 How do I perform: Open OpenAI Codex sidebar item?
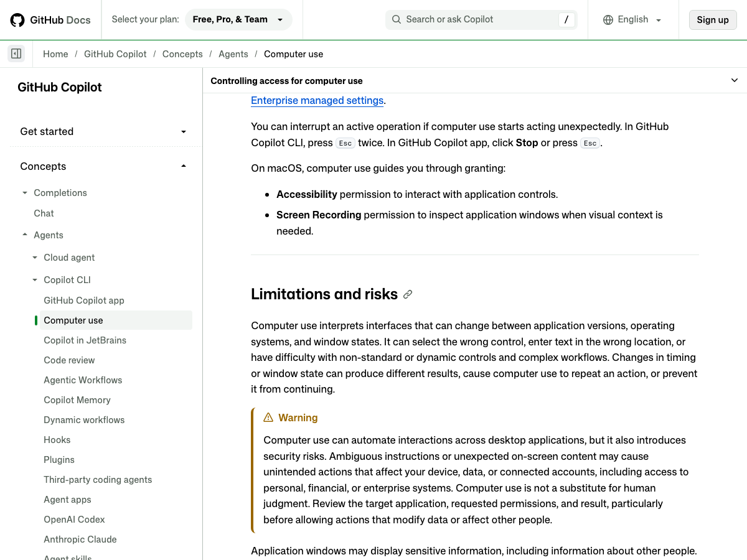74,520
